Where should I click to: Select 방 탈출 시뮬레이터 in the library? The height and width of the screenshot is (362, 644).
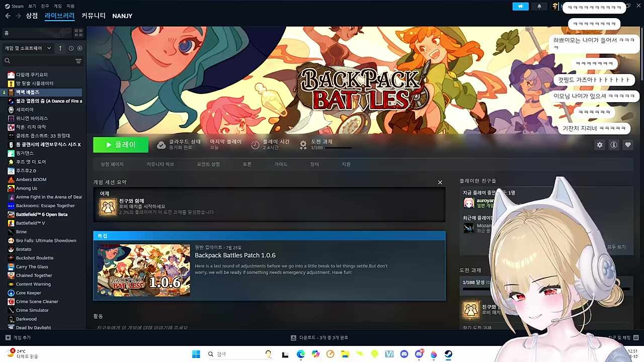[x=42, y=83]
